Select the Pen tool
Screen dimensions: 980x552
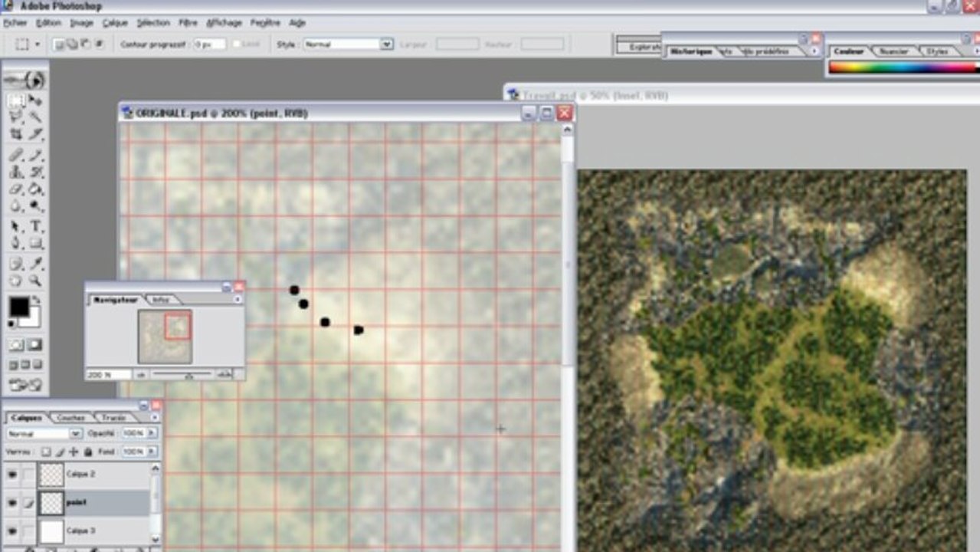click(x=16, y=244)
